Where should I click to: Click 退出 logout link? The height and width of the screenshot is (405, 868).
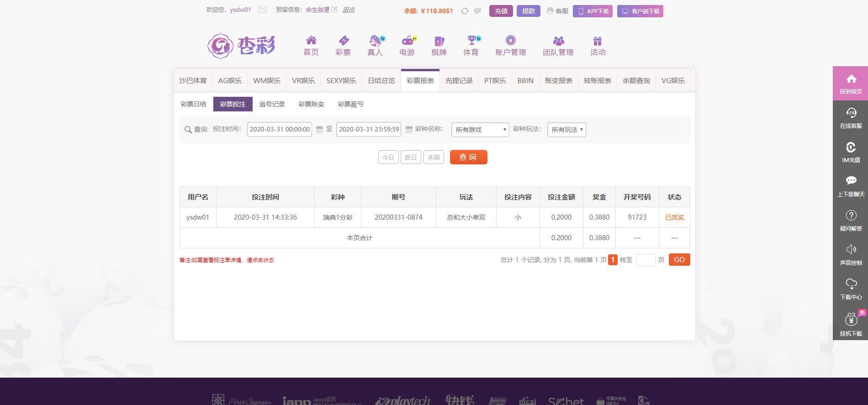tap(348, 10)
